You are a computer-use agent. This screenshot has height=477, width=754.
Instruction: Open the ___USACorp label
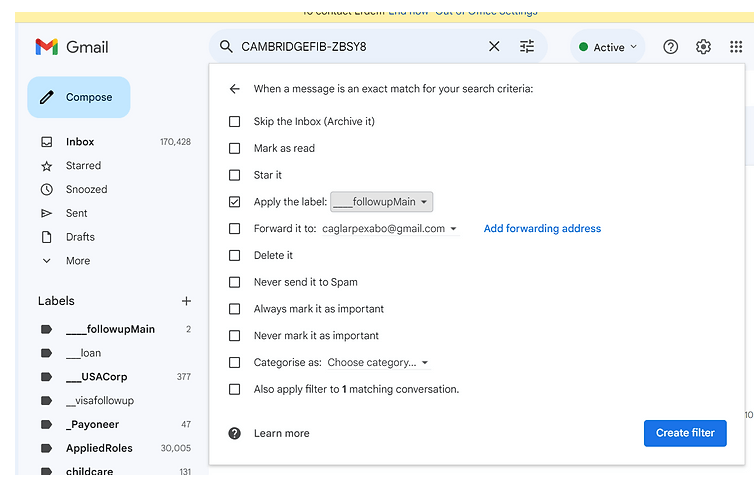pyautogui.click(x=97, y=377)
